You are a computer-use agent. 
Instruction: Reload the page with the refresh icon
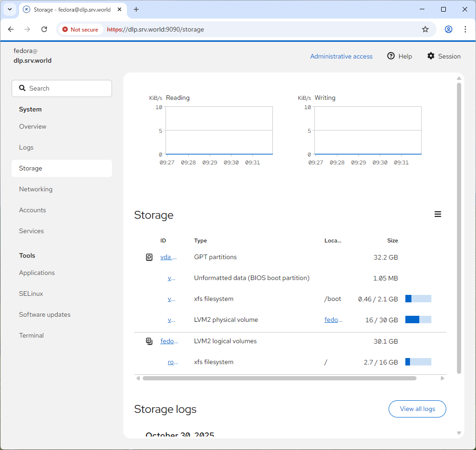(x=44, y=29)
